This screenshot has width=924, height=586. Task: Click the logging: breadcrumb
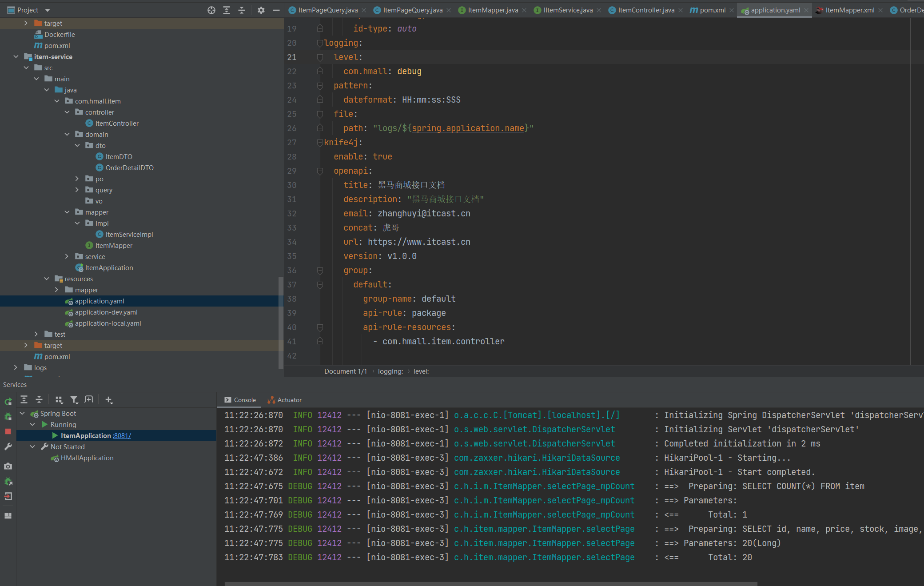point(390,371)
